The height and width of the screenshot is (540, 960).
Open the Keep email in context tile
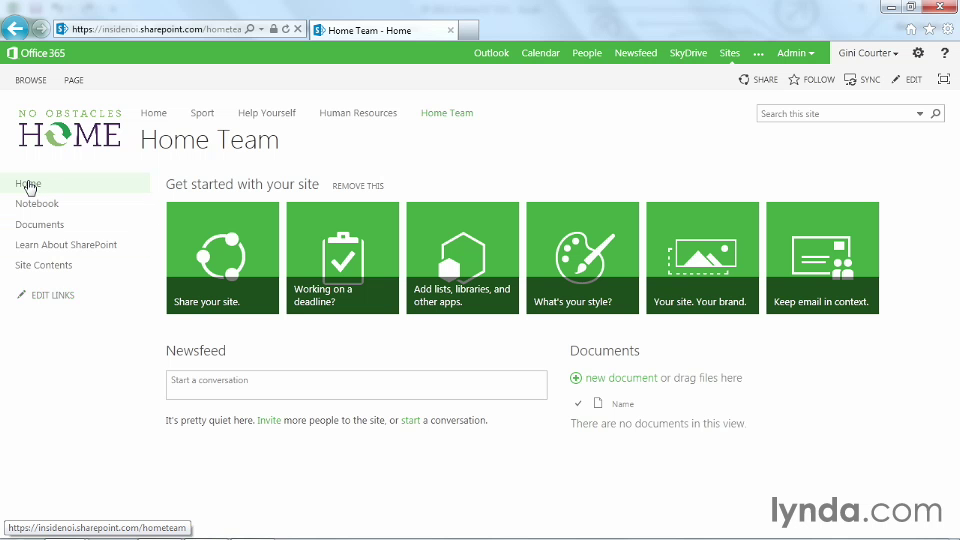click(x=823, y=258)
